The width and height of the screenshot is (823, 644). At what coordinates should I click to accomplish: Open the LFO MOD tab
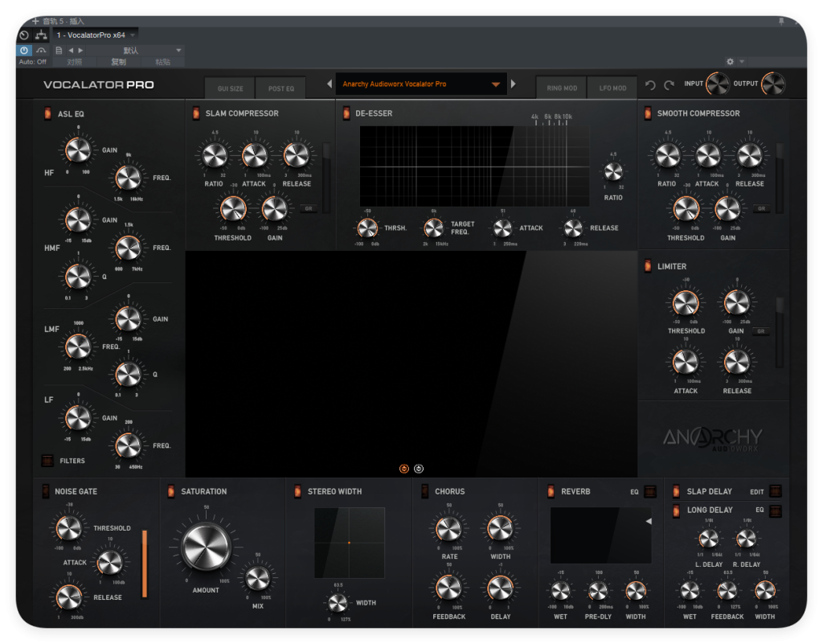tap(612, 88)
